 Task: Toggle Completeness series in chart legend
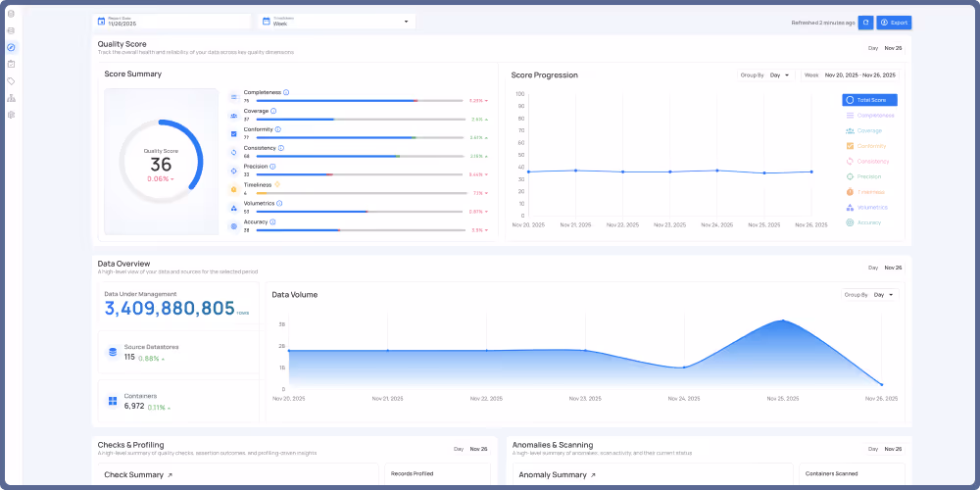tap(869, 115)
